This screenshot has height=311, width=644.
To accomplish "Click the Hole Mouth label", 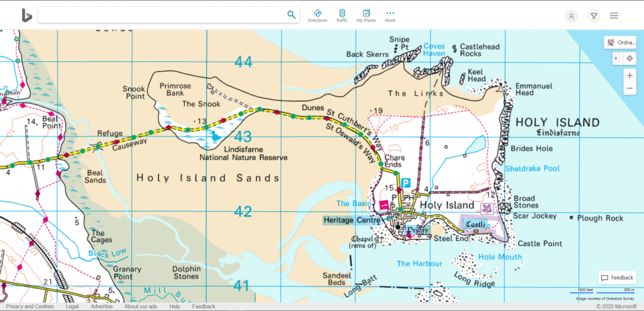I will pos(500,257).
